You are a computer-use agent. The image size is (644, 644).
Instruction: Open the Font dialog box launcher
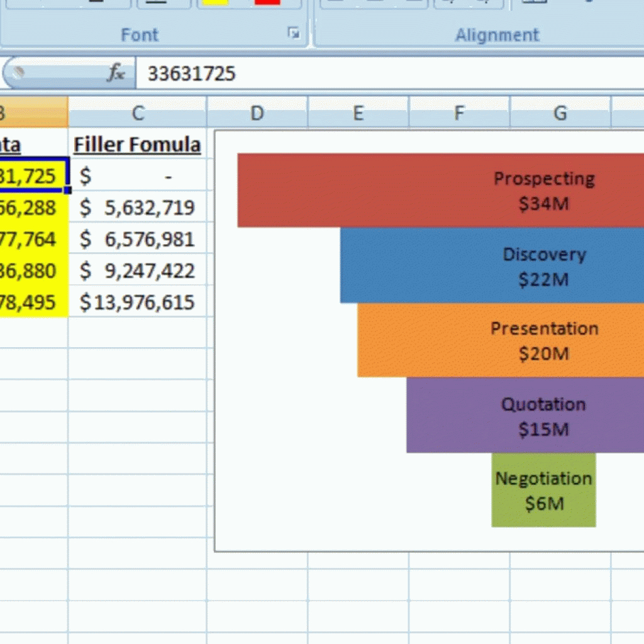pyautogui.click(x=293, y=33)
